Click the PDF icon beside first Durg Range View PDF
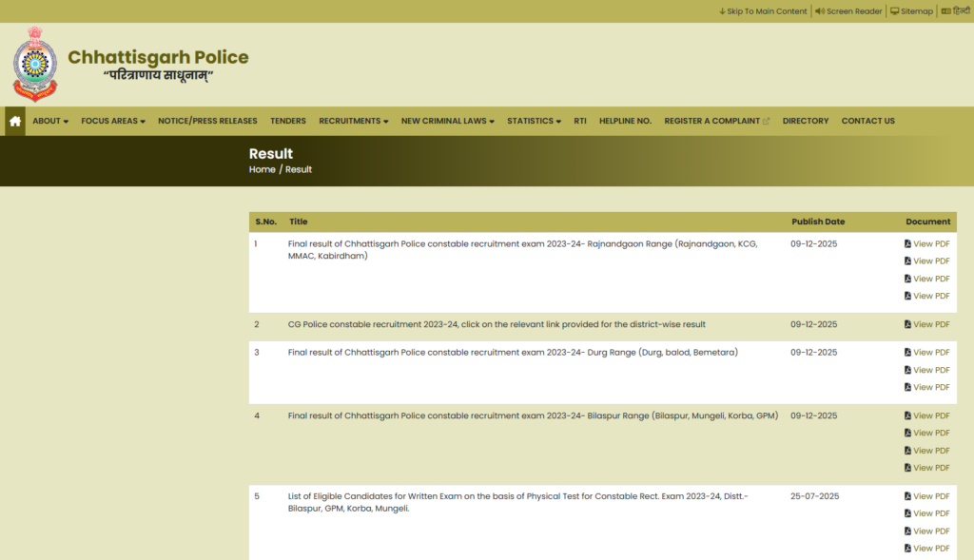The image size is (974, 560). 907,352
